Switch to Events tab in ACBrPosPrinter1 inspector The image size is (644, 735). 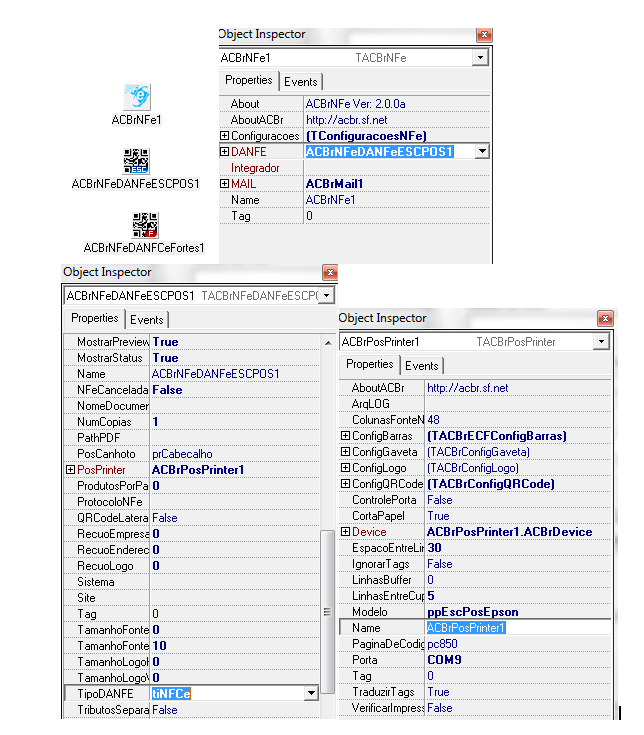tap(421, 366)
